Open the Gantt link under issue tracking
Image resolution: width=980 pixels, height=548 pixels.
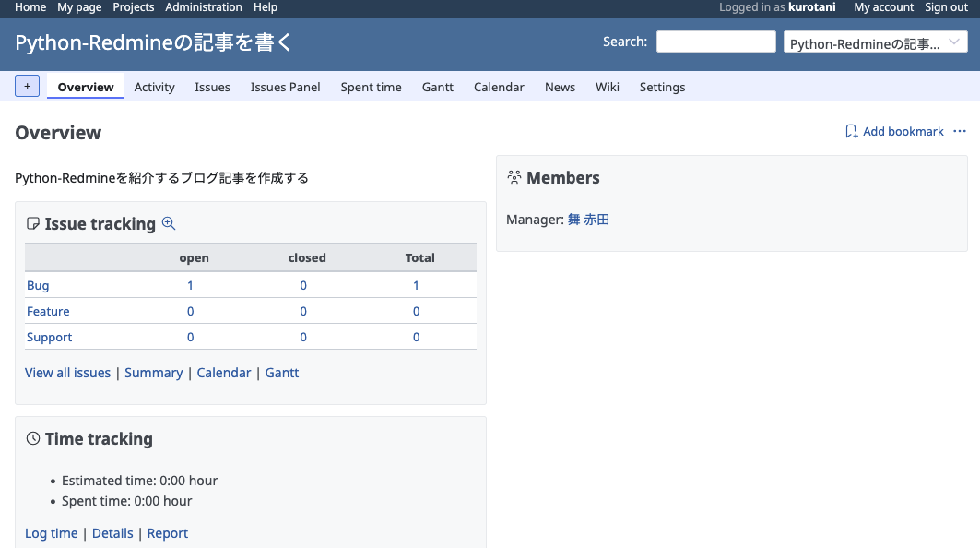pos(282,373)
